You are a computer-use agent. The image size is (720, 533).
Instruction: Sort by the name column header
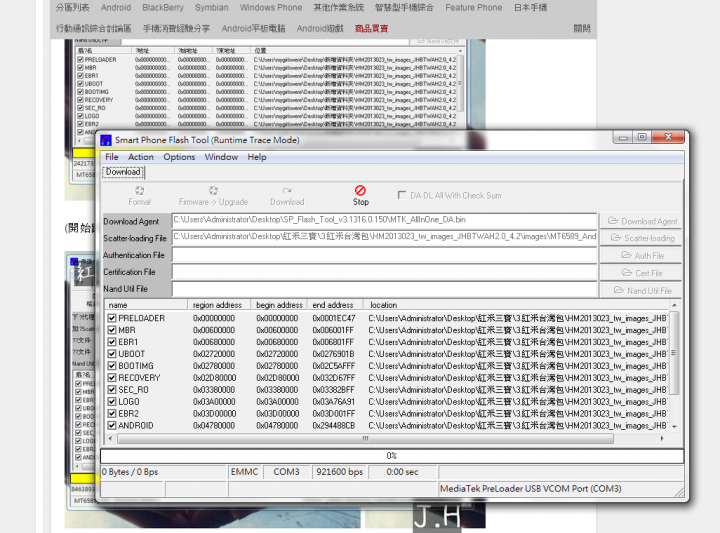click(x=146, y=305)
